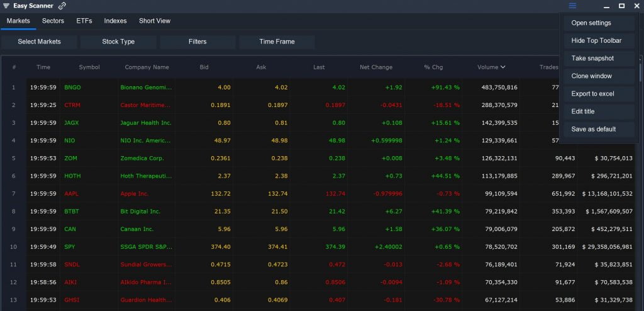Select the NIO symbol cell
Image resolution: width=644 pixels, height=311 pixels.
(x=69, y=140)
